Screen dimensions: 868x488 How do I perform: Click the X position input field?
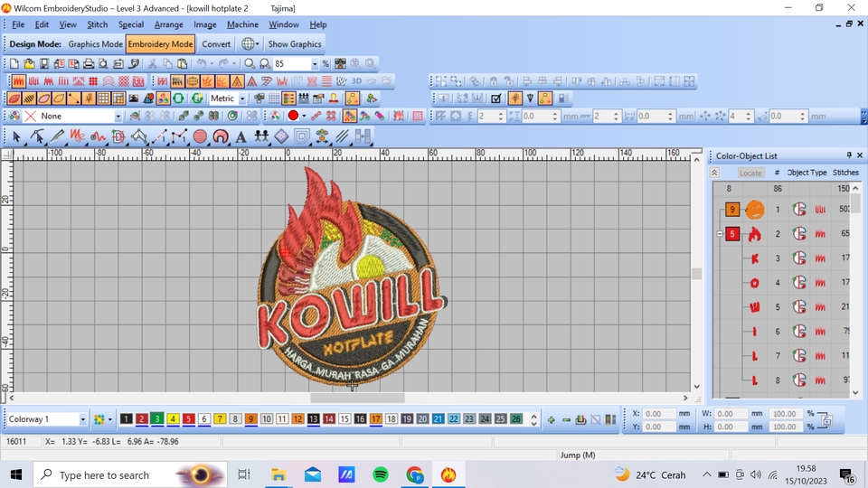(x=660, y=414)
